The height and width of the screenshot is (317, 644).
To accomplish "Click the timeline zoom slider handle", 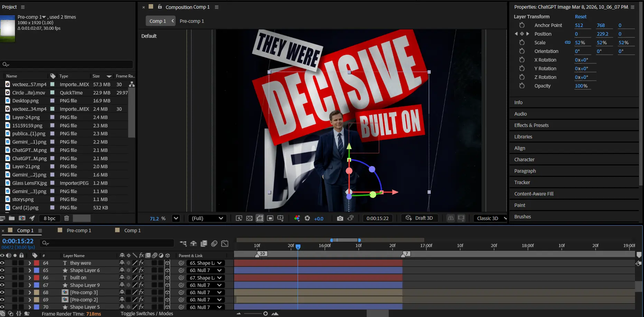I will point(265,314).
